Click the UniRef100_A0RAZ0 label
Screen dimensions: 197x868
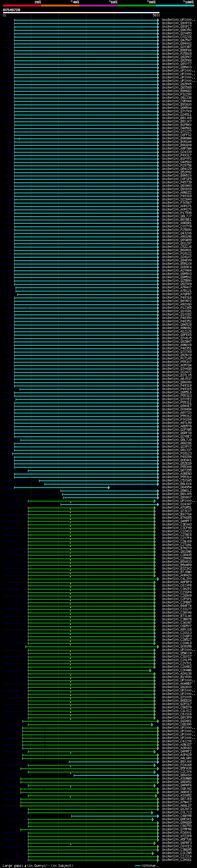[x=177, y=575]
